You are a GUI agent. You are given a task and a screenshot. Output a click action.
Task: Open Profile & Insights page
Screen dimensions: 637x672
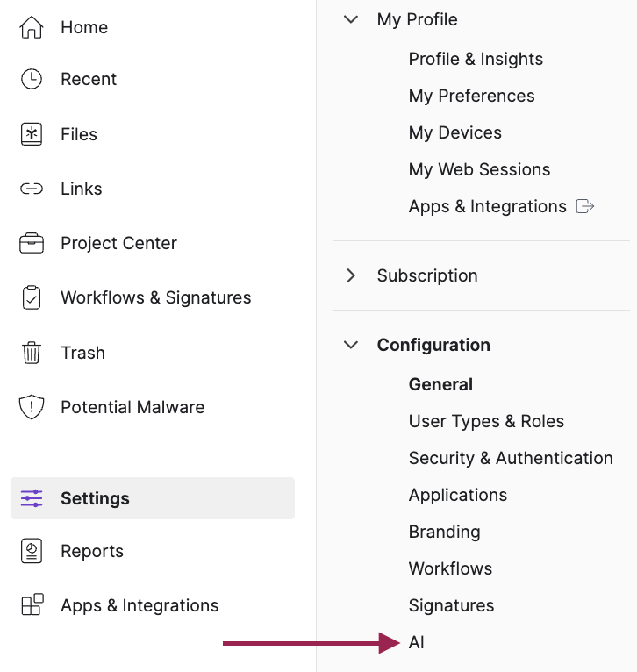pos(476,59)
